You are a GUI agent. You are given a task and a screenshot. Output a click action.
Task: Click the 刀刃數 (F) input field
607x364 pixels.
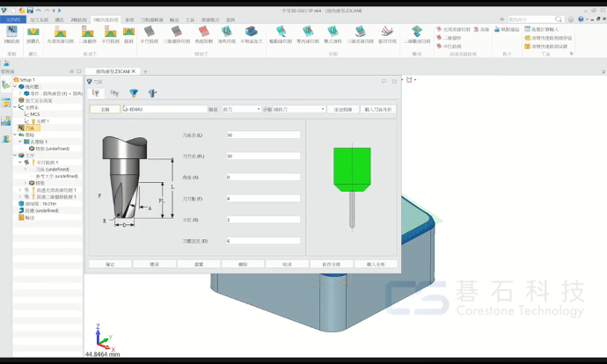tap(263, 199)
